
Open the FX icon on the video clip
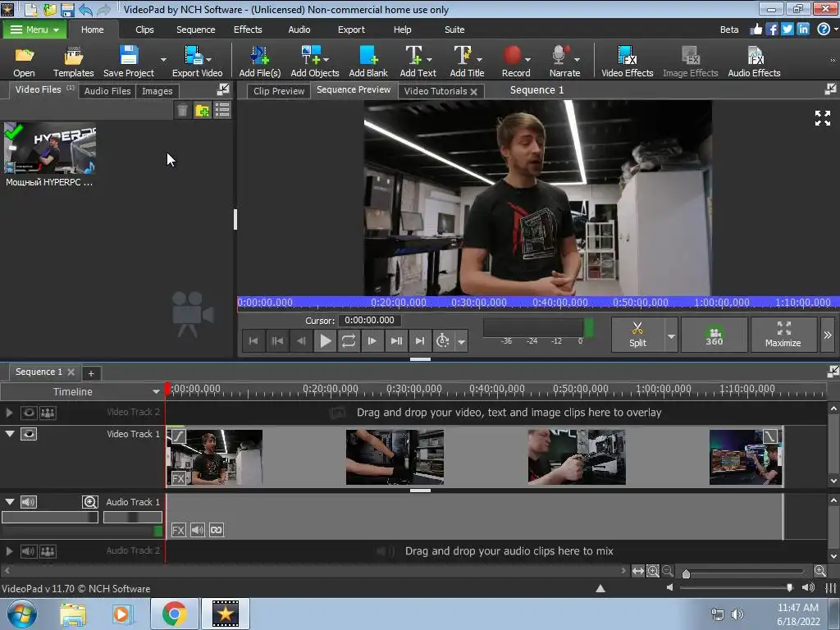(x=178, y=478)
